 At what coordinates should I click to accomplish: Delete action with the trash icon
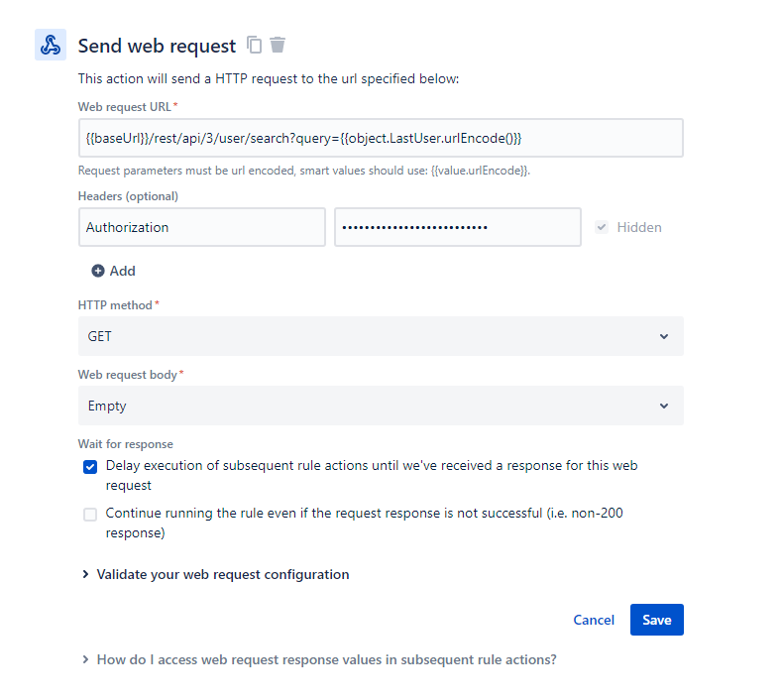278,45
